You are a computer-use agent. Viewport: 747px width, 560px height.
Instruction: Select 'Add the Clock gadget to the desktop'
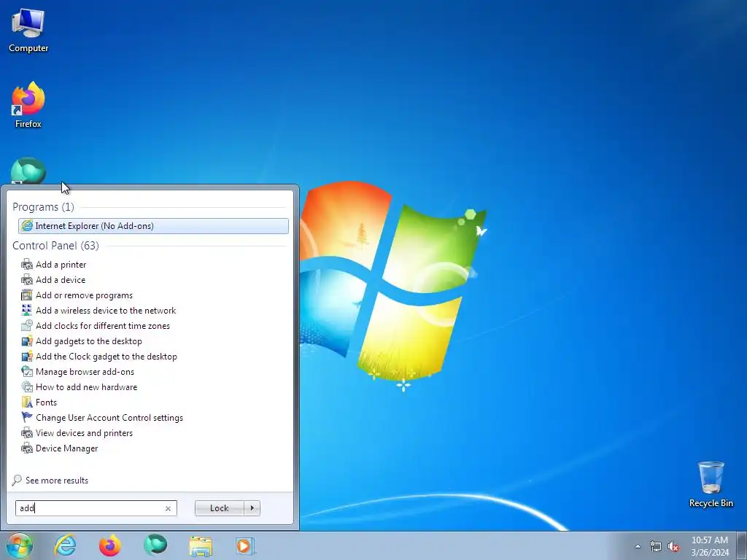click(107, 356)
